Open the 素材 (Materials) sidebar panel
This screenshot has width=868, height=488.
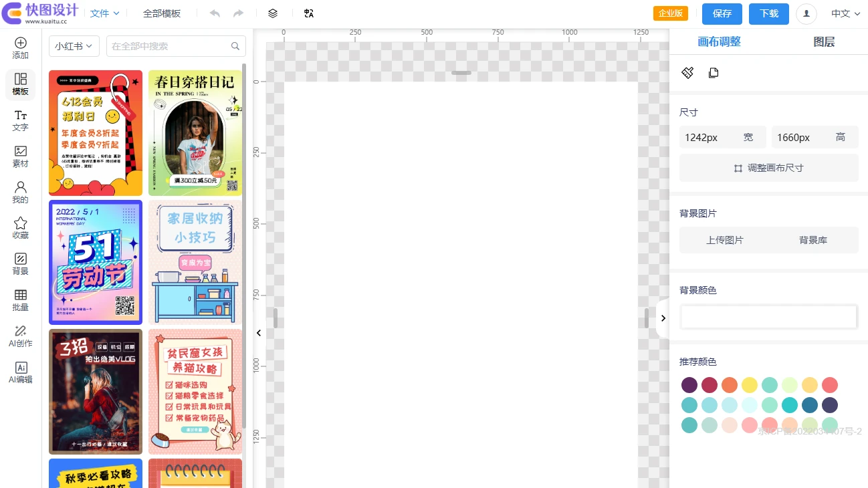20,156
